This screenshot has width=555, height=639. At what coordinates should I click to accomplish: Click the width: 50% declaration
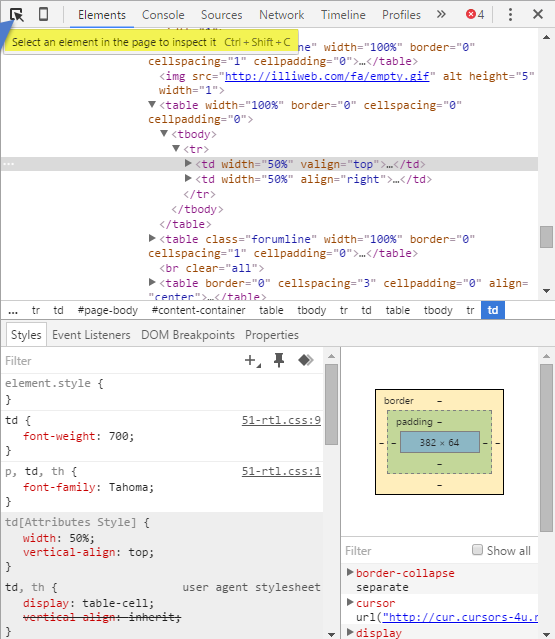click(59, 538)
